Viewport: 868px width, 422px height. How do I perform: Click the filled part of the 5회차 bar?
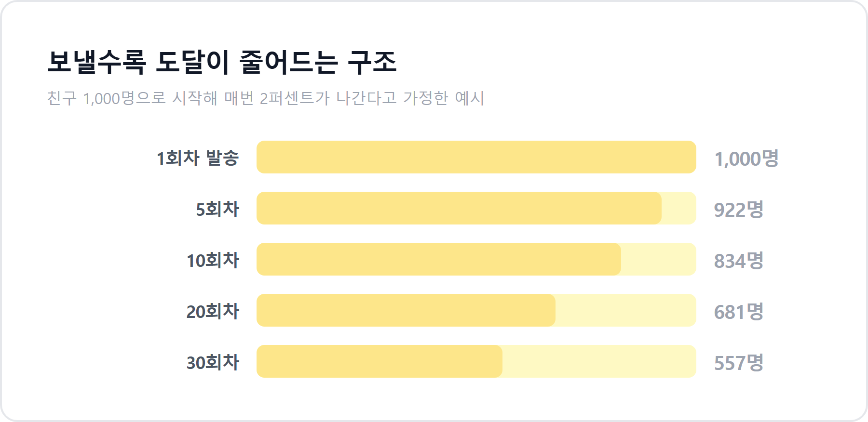[x=459, y=208]
